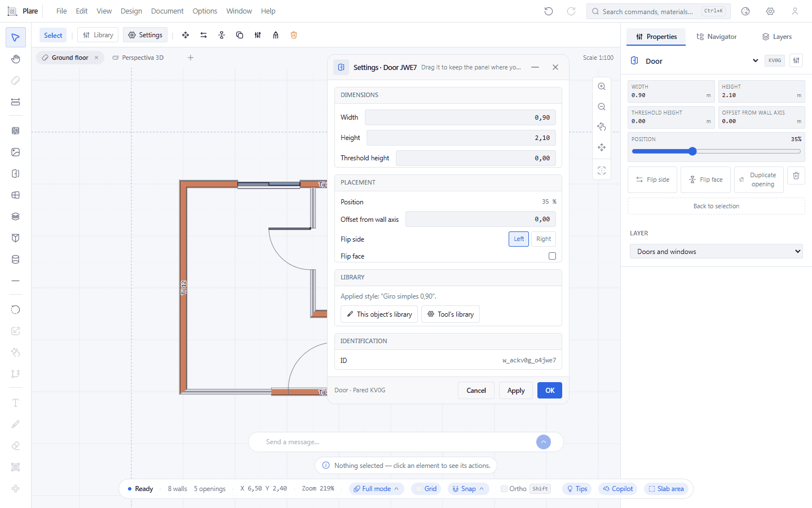This screenshot has width=812, height=508.
Task: Click the swap arrows icon in top toolbar
Action: pyautogui.click(x=204, y=35)
